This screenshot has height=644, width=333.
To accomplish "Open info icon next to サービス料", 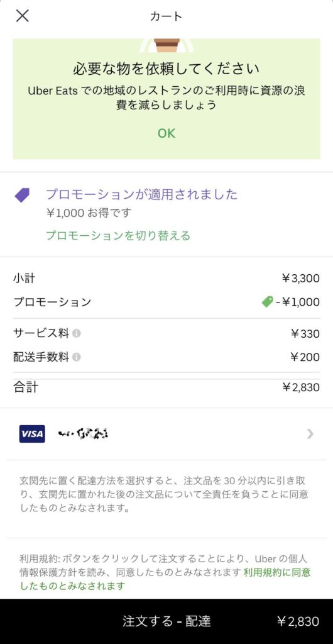I will (76, 333).
